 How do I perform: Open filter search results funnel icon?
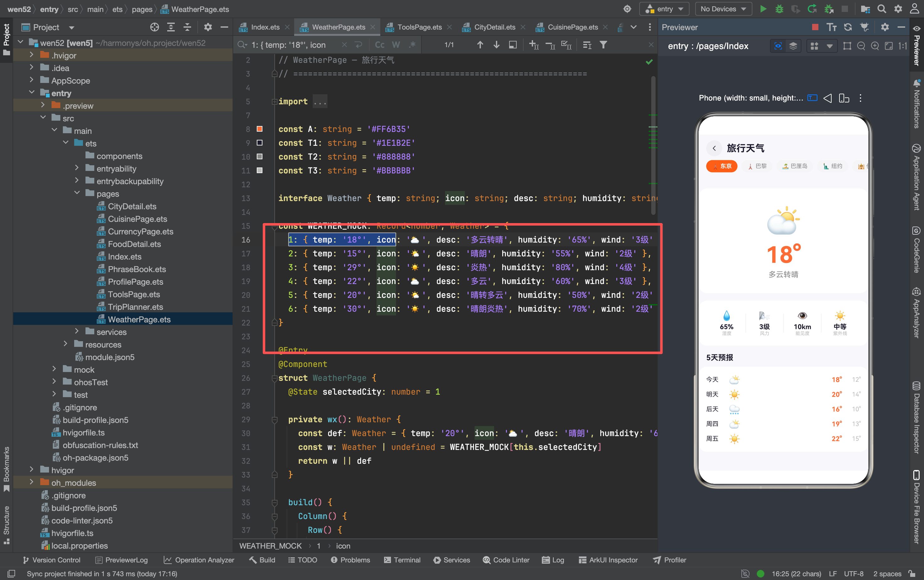[x=603, y=45]
